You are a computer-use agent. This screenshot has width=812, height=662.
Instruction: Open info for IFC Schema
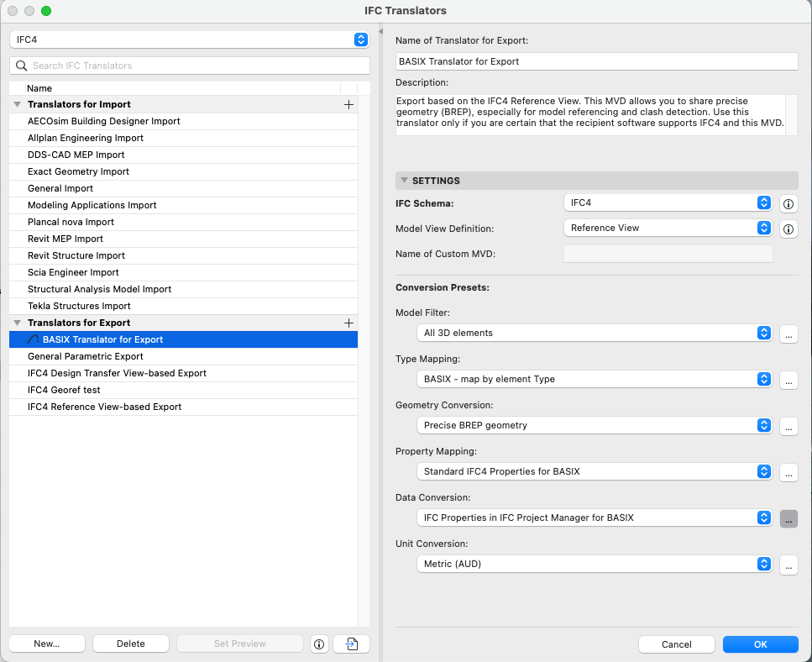tap(788, 203)
